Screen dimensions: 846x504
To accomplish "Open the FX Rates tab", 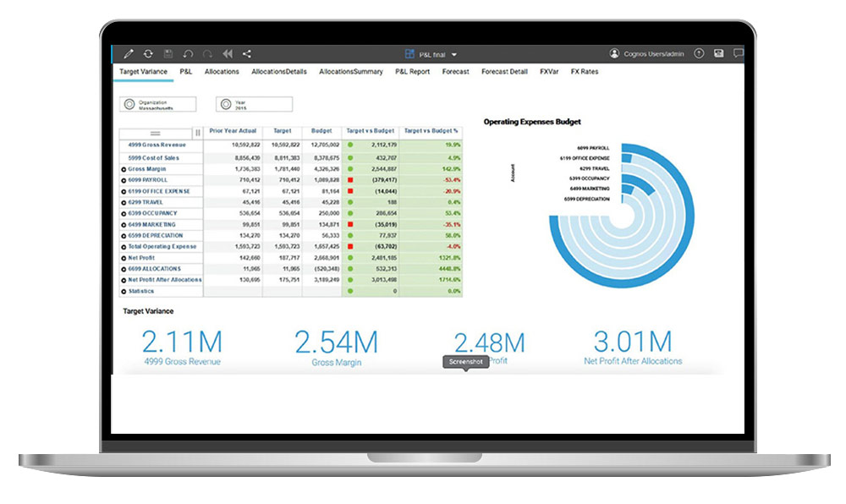I will pyautogui.click(x=585, y=72).
